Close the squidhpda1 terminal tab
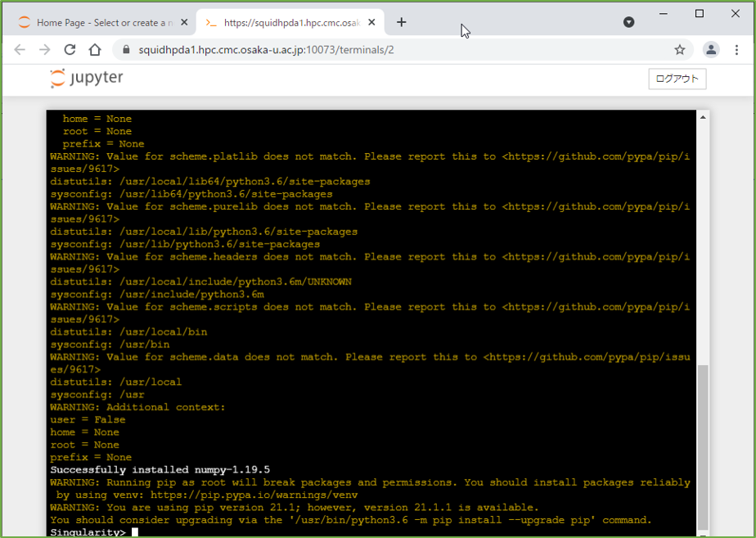This screenshot has height=538, width=756. (x=373, y=23)
